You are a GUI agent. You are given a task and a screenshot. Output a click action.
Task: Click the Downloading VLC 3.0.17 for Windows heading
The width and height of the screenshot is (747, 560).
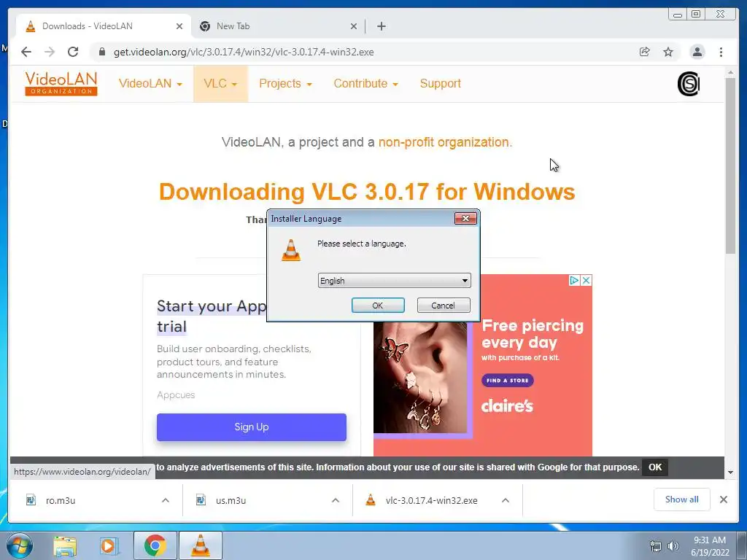coord(367,192)
